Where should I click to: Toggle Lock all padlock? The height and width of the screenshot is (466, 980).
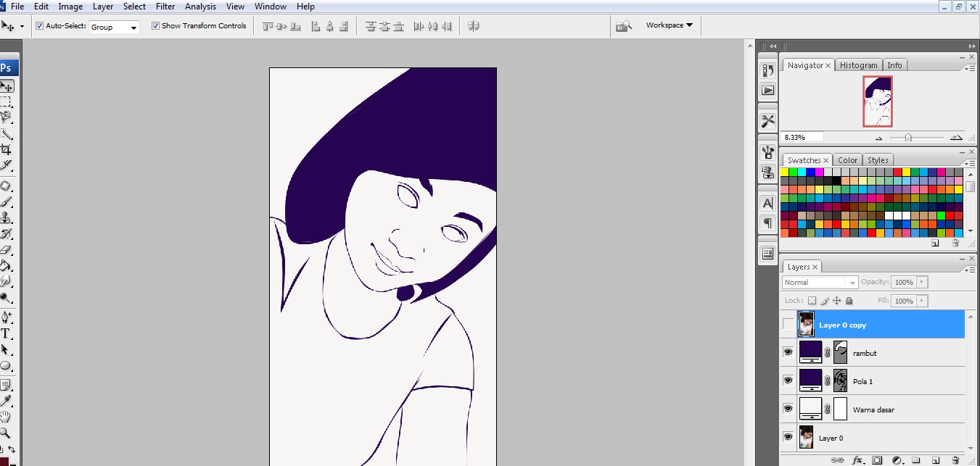click(x=849, y=300)
